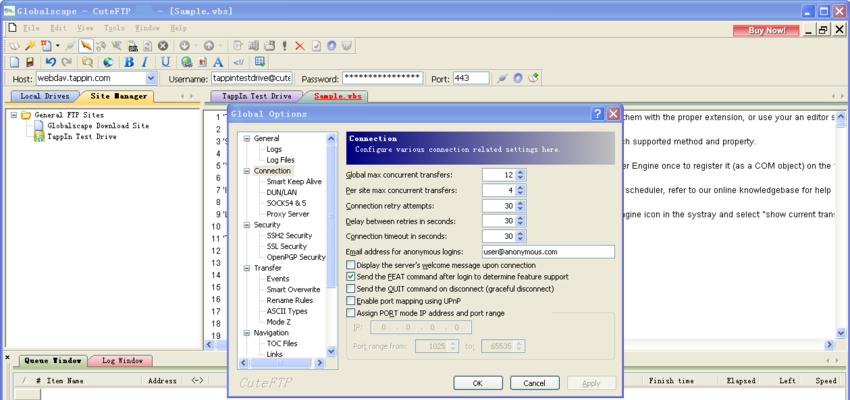Viewport: 850px width, 400px height.
Task: Click the Stop transfer X-circle icon
Action: [x=163, y=46]
